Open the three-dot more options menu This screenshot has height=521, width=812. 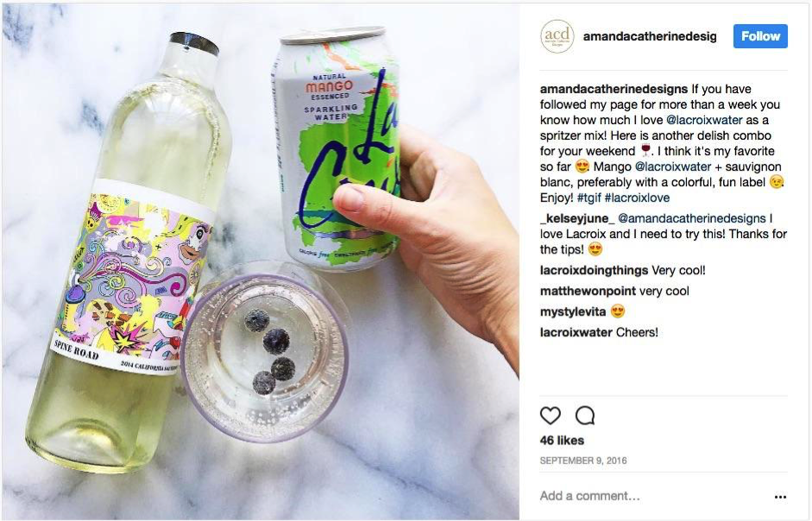[x=780, y=497]
